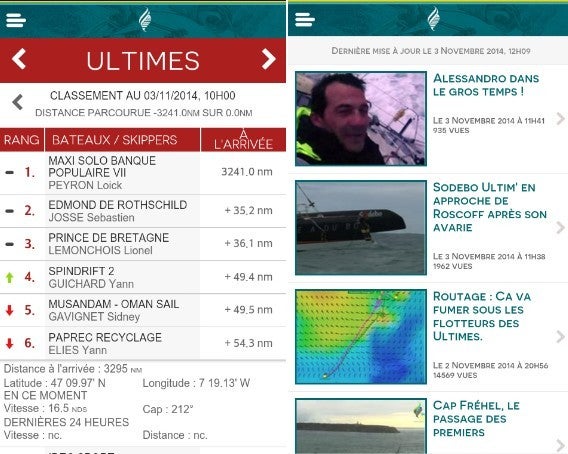Open the hamburger menu on the rankings screen

(16, 20)
